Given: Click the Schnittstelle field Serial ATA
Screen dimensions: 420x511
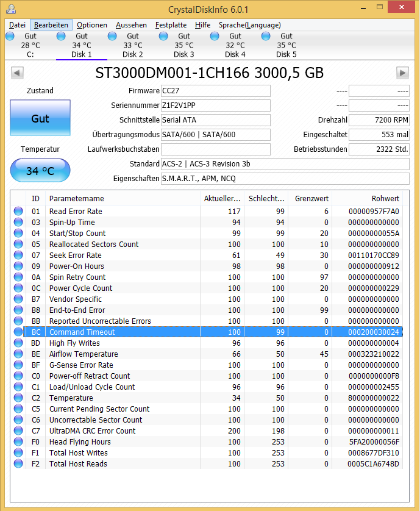Looking at the screenshot, I should 216,120.
